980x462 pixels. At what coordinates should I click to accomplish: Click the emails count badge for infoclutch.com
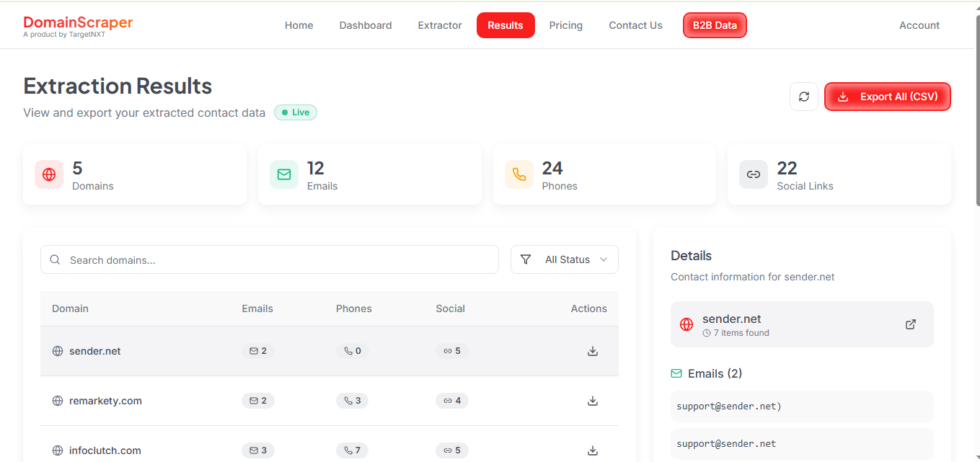(x=257, y=450)
